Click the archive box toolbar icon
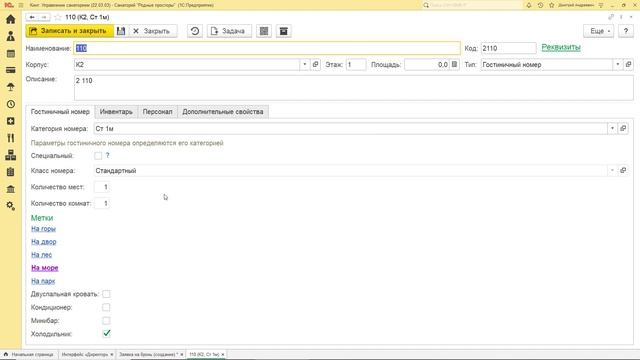This screenshot has height=360, width=640. [x=284, y=31]
